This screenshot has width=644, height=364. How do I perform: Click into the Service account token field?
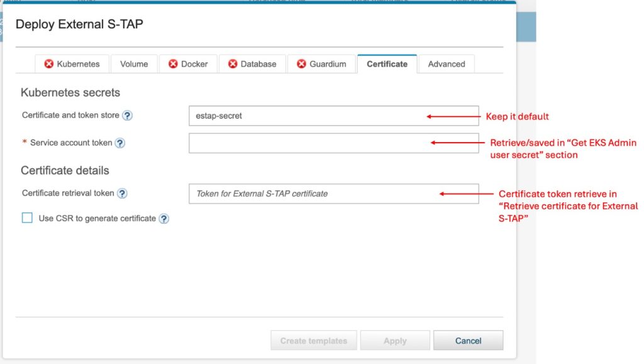click(x=334, y=143)
